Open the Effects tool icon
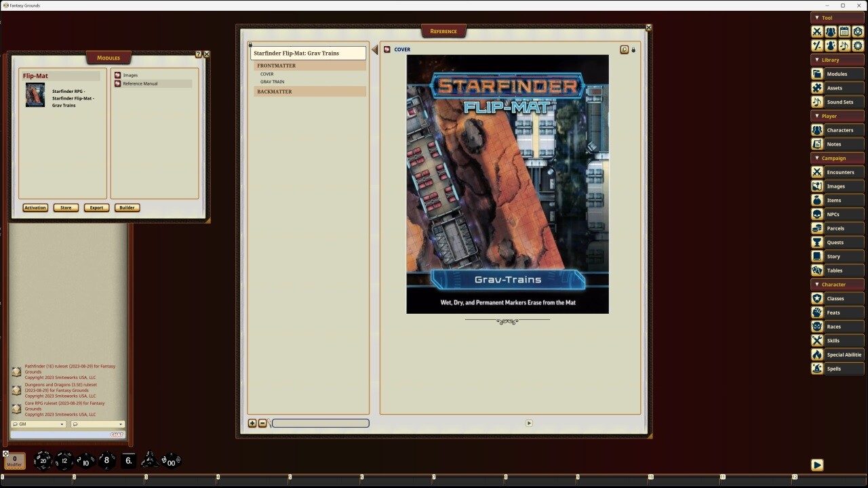This screenshot has width=868, height=488. [x=830, y=45]
